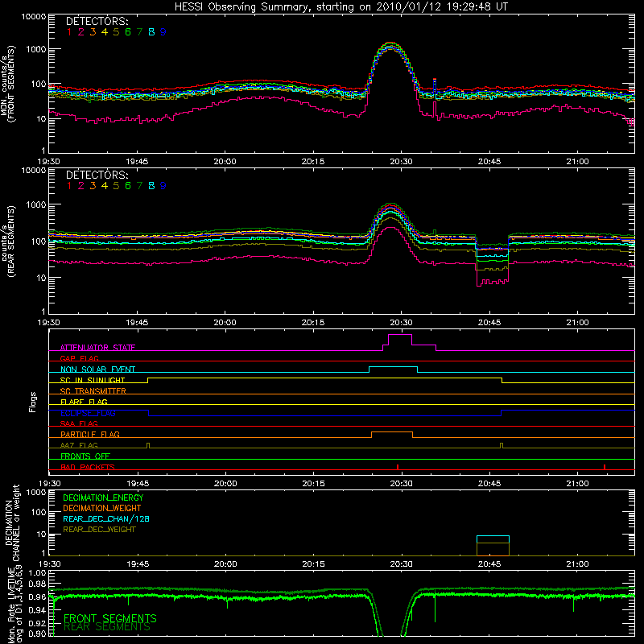Image resolution: width=644 pixels, height=644 pixels.
Task: Click the SAA_FLAG label
Action: (79, 423)
